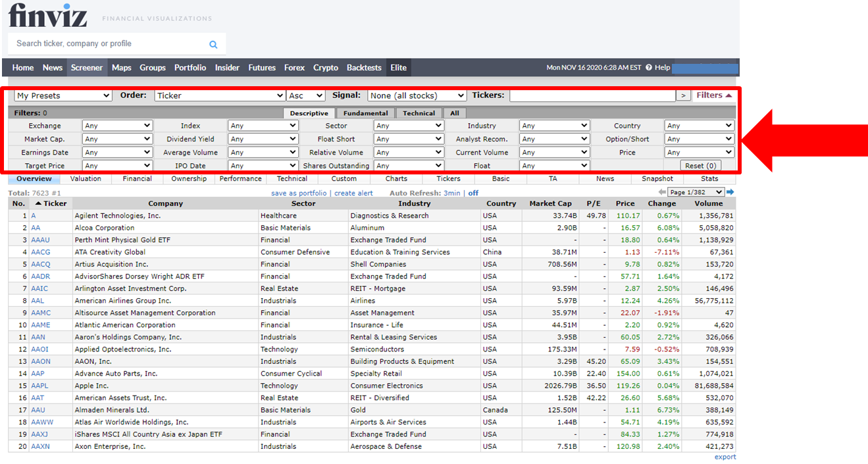Open the Groups menu item

click(x=153, y=68)
